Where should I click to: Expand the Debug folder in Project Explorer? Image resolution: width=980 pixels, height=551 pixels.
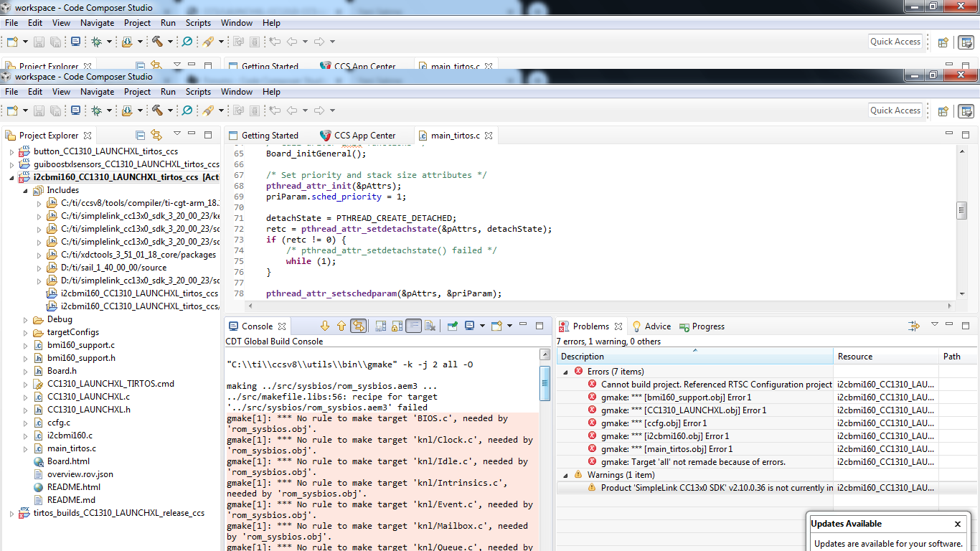26,320
